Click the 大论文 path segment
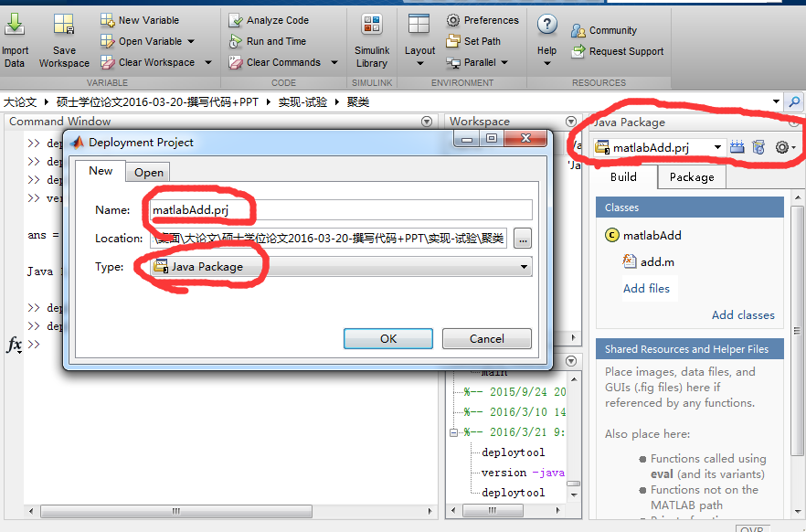 (x=20, y=101)
